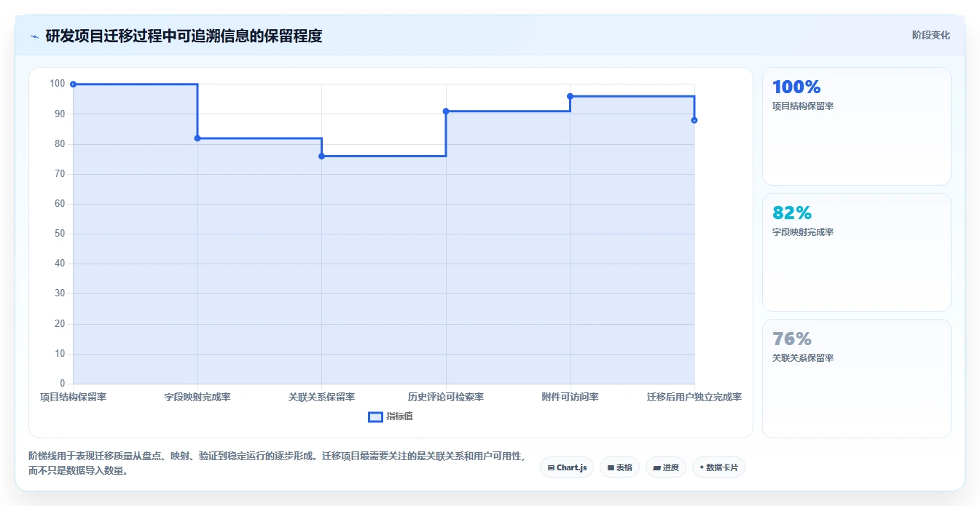Click the 进度 tag icon

pyautogui.click(x=656, y=467)
